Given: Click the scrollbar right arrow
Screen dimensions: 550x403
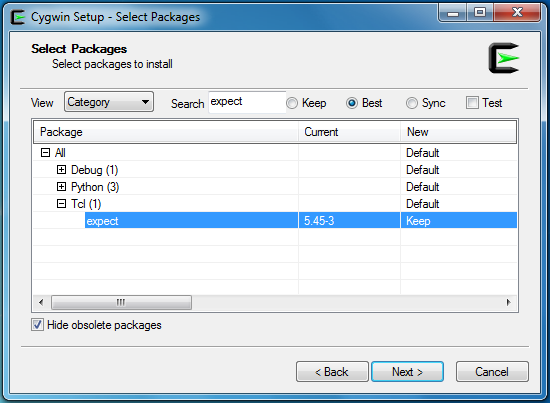Looking at the screenshot, I should (509, 302).
